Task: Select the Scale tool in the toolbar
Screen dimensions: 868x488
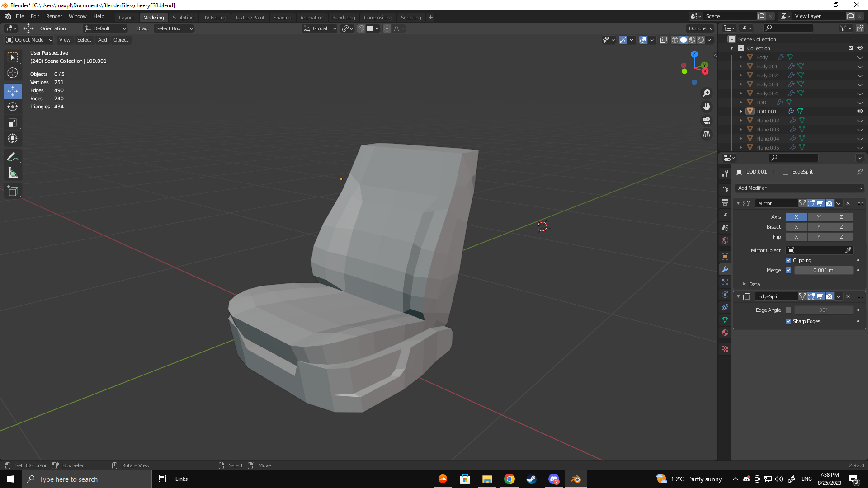Action: click(x=13, y=123)
